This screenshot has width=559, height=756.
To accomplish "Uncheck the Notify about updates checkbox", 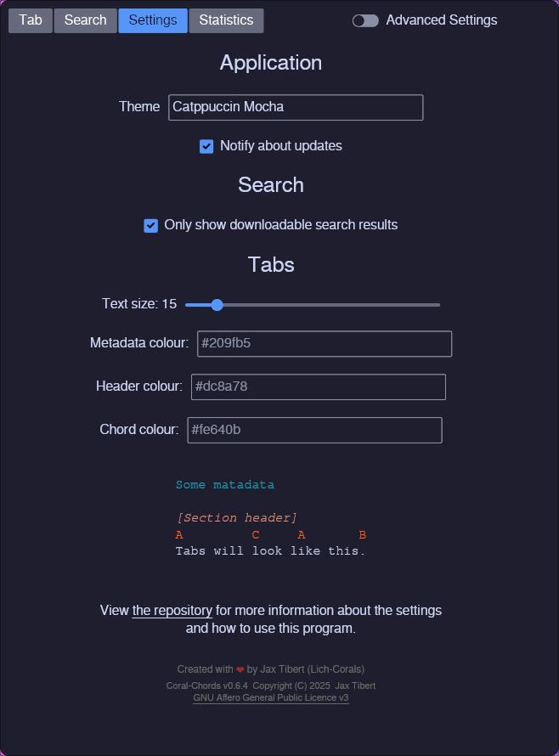I will [206, 146].
